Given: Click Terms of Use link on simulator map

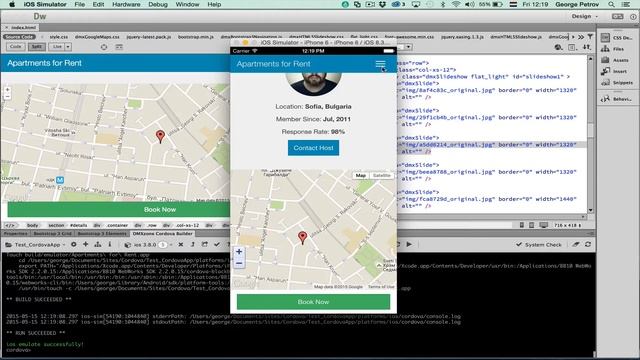Looking at the screenshot, I should [x=381, y=287].
